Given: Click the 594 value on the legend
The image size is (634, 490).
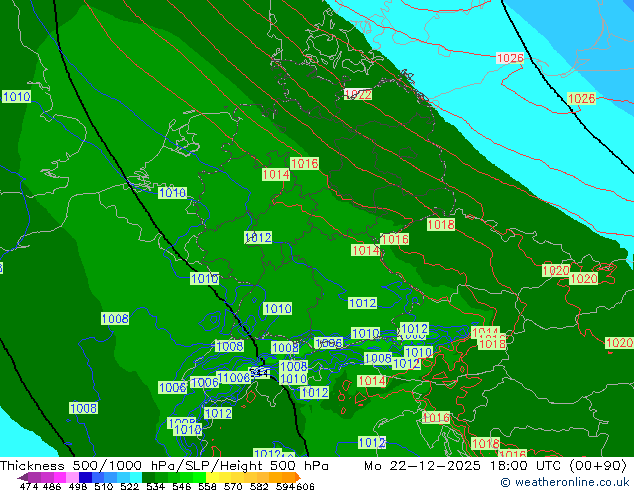Looking at the screenshot, I should tap(285, 486).
